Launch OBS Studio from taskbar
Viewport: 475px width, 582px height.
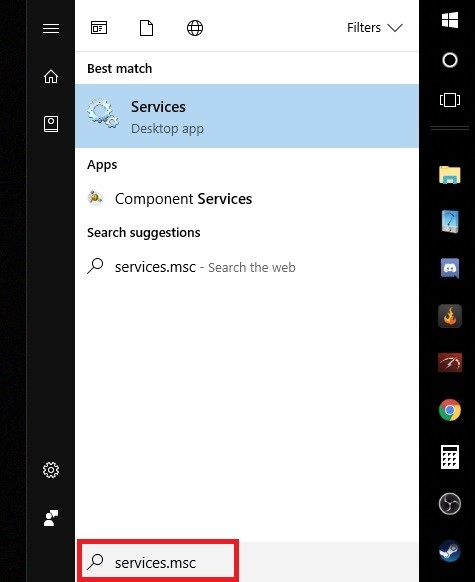point(450,504)
